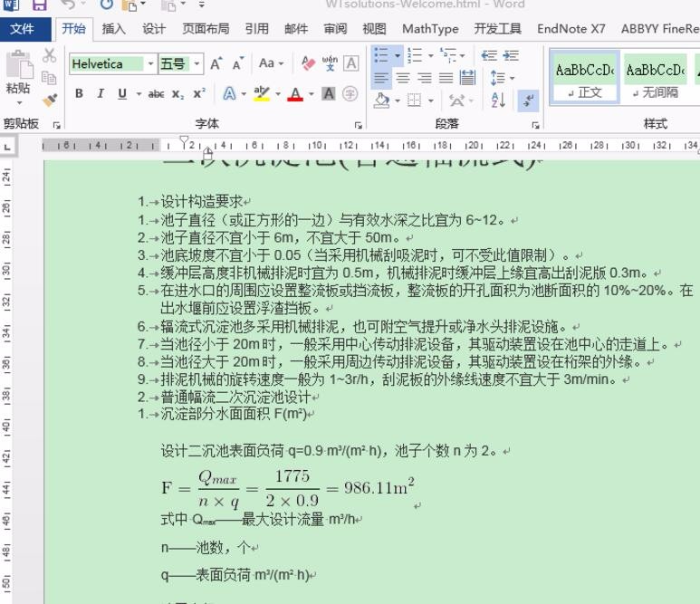This screenshot has width=700, height=604.
Task: Decrease paragraph indent
Action: click(489, 56)
